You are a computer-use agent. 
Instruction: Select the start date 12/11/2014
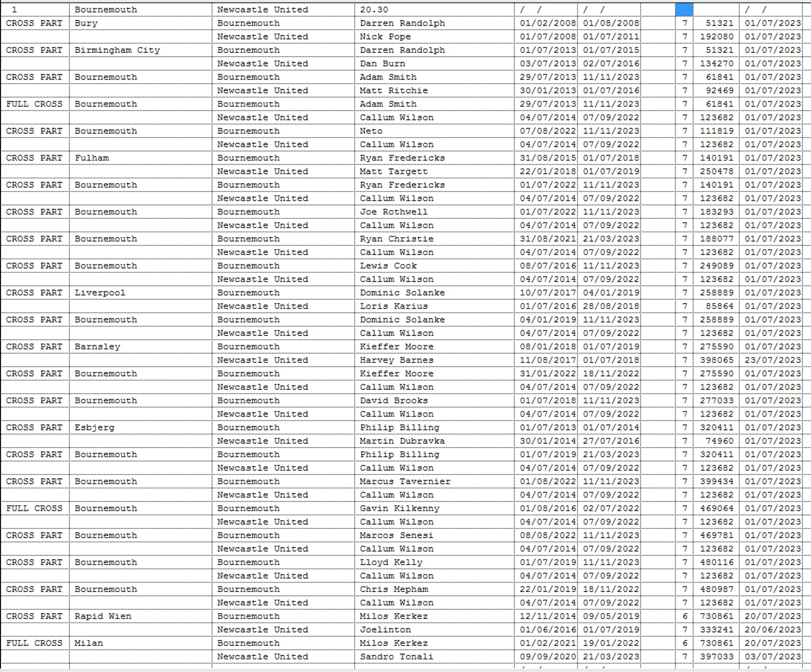546,616
